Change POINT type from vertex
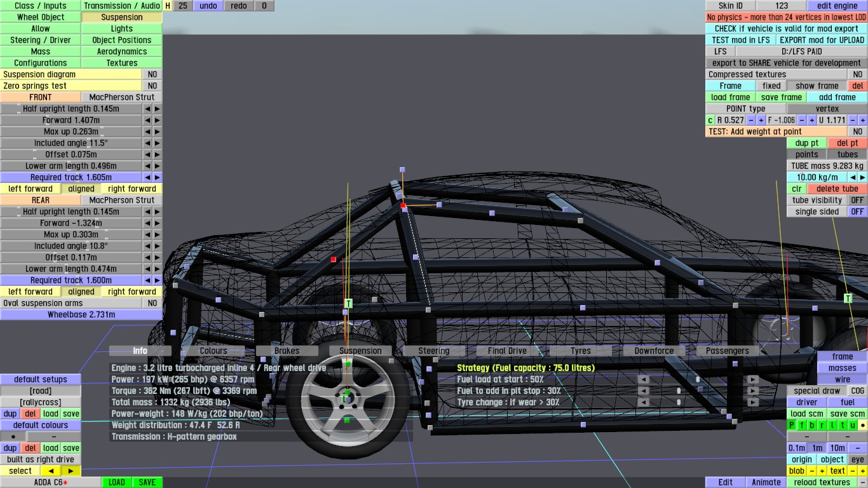This screenshot has width=868, height=488. click(x=827, y=109)
